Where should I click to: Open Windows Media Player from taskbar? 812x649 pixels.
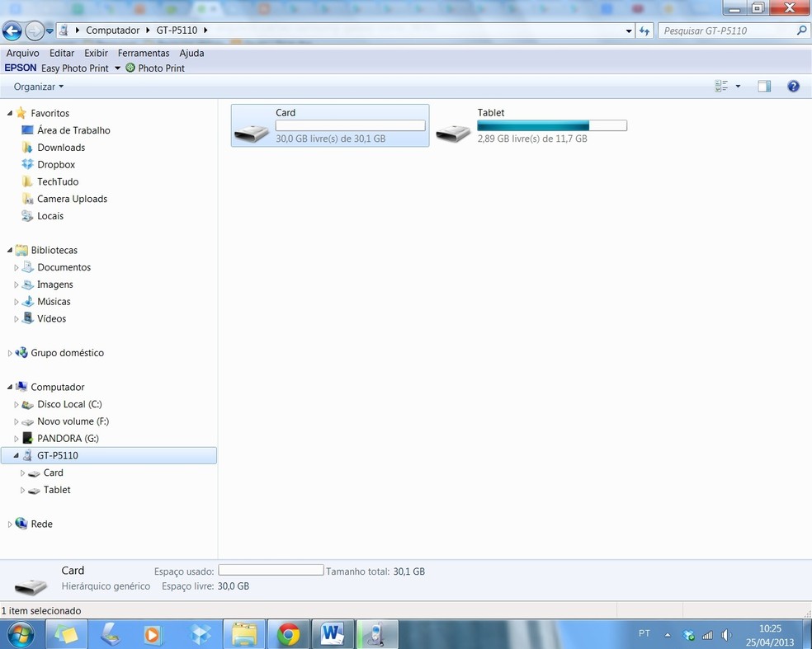click(153, 634)
